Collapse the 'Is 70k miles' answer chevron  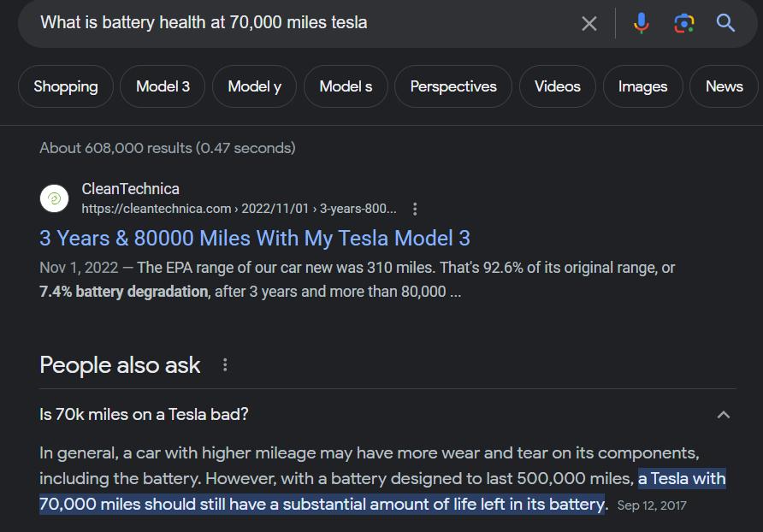click(723, 415)
